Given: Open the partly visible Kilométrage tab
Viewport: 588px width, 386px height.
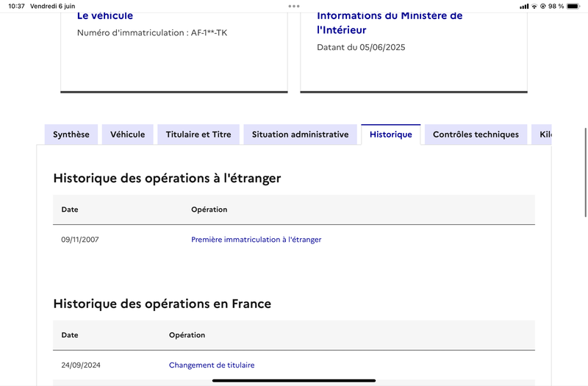Looking at the screenshot, I should click(542, 135).
